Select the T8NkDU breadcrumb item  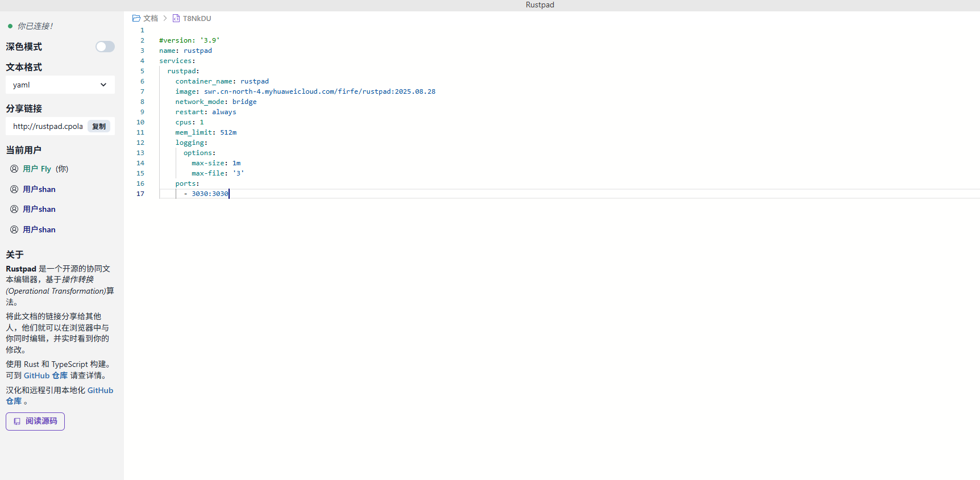click(197, 18)
